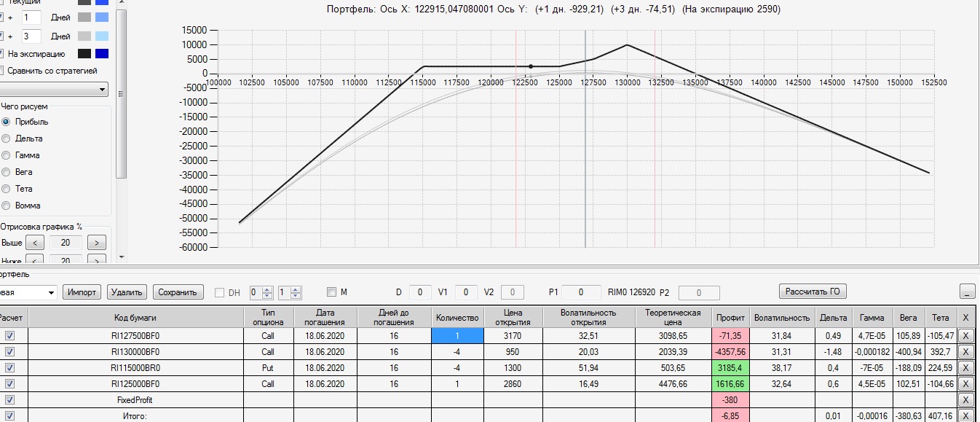The height and width of the screenshot is (422, 980).
Task: Open the portfolio selection combo box next to Импорт
Action: click(x=28, y=292)
